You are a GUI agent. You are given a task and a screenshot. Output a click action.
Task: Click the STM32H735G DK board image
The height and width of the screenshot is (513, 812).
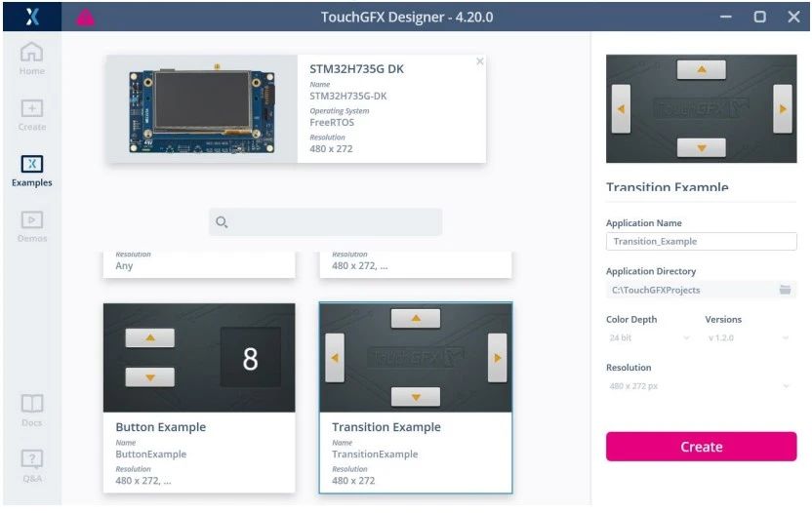coord(202,109)
